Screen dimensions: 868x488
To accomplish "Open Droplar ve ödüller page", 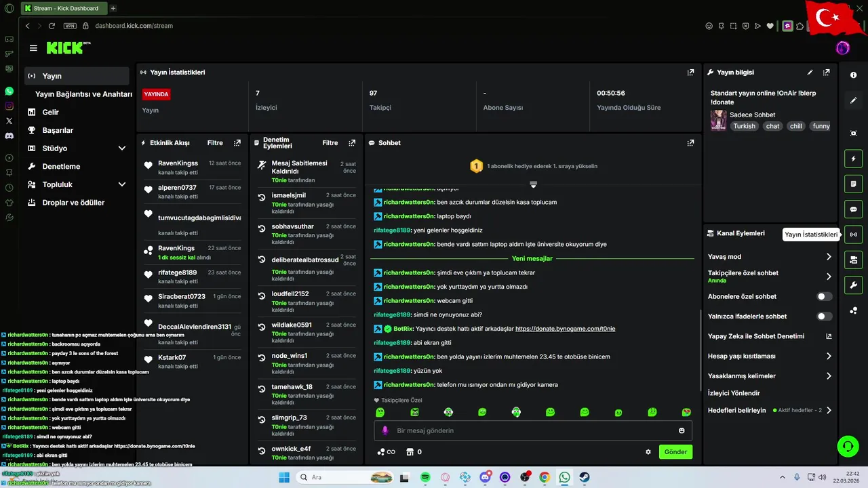I will (73, 203).
